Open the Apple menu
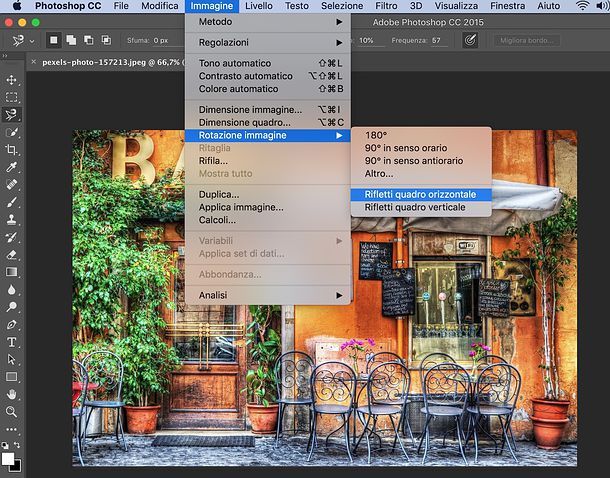This screenshot has width=610, height=478. coord(17,5)
